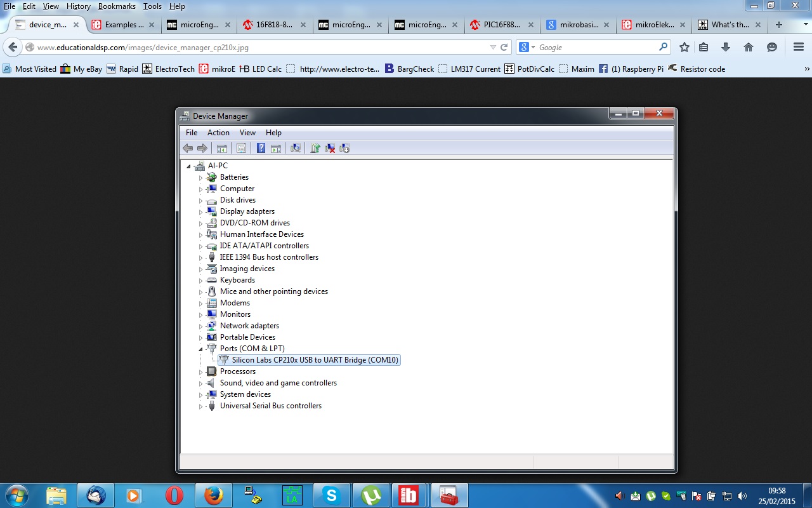Image resolution: width=812 pixels, height=508 pixels.
Task: Click the show/hide action pane icon
Action: (275, 148)
